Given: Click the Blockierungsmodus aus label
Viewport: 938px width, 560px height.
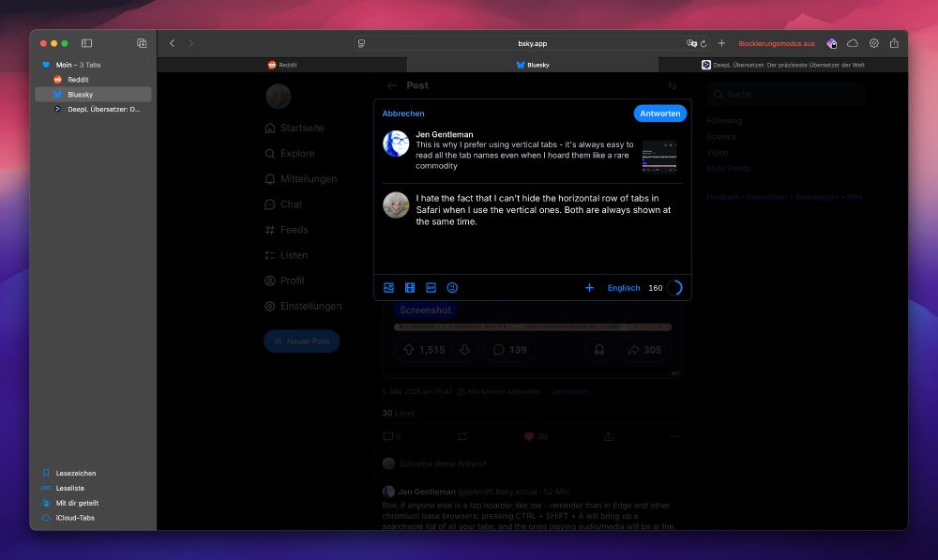Looking at the screenshot, I should pyautogui.click(x=777, y=44).
